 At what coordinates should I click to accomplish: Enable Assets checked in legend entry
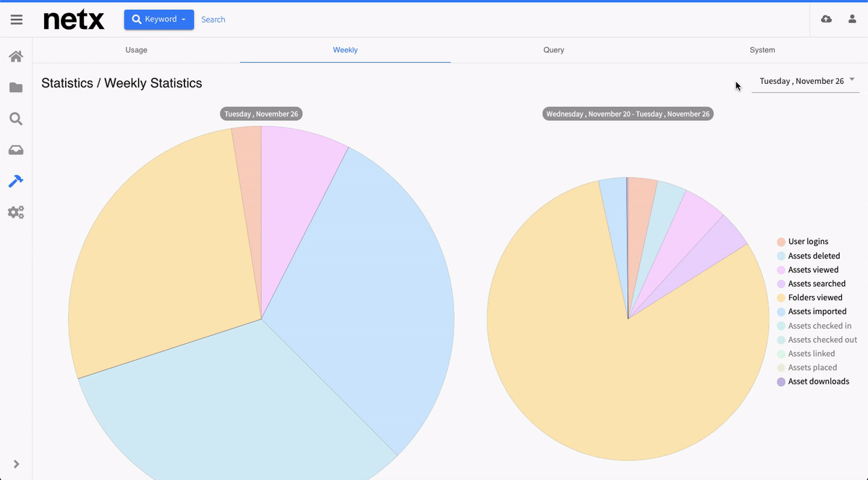[x=814, y=326]
